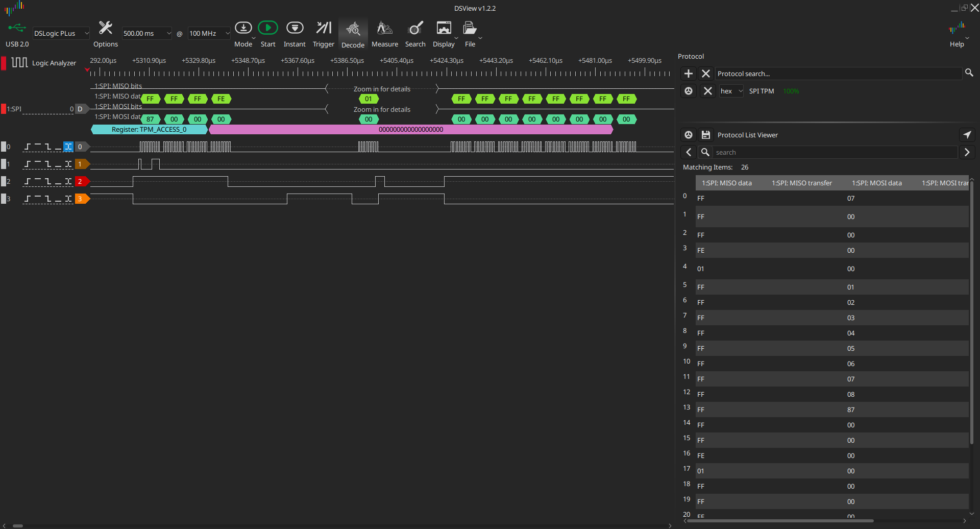Remove the SPI TPM decoder
This screenshot has height=529, width=980.
pyautogui.click(x=707, y=91)
